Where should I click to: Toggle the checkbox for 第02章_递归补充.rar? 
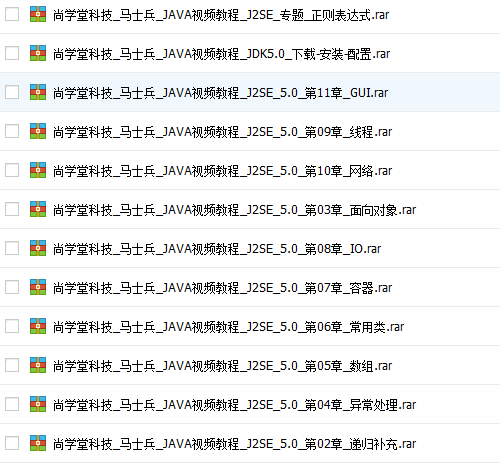[x=12, y=443]
